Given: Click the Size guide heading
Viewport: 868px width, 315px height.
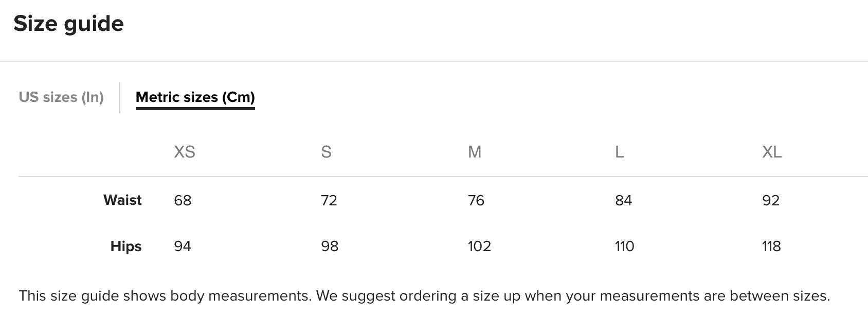Looking at the screenshot, I should [68, 24].
